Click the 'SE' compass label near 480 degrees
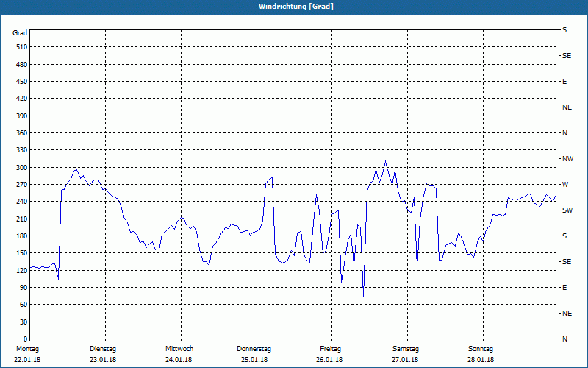Viewport: 588px width, 368px height. (x=567, y=56)
